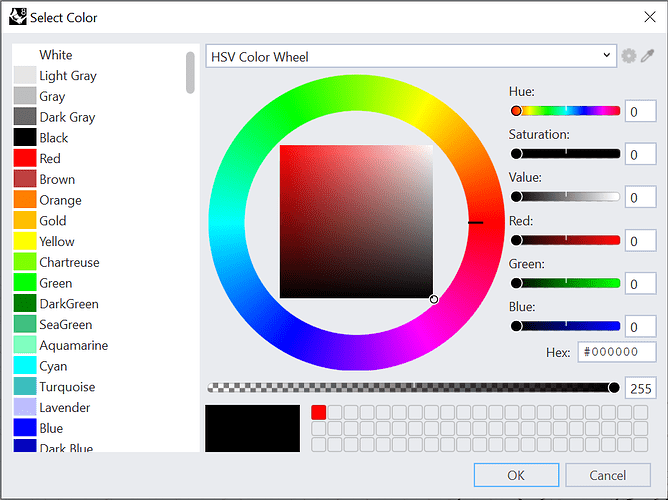The width and height of the screenshot is (668, 500).
Task: Click the Hue slider handle
Action: pos(516,111)
